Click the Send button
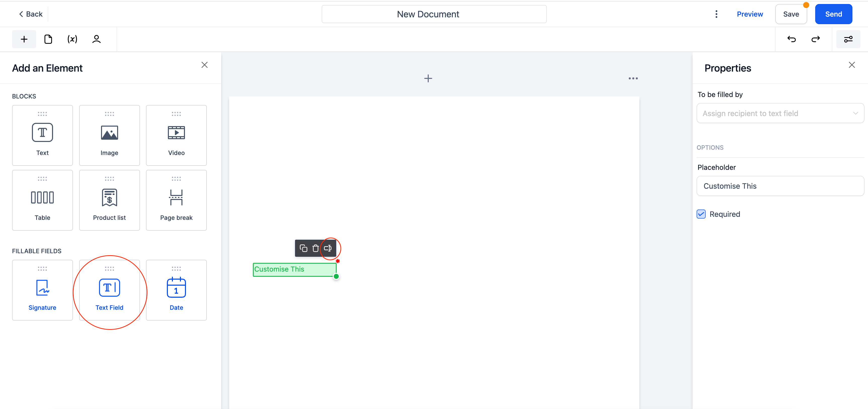The image size is (868, 409). pyautogui.click(x=834, y=14)
